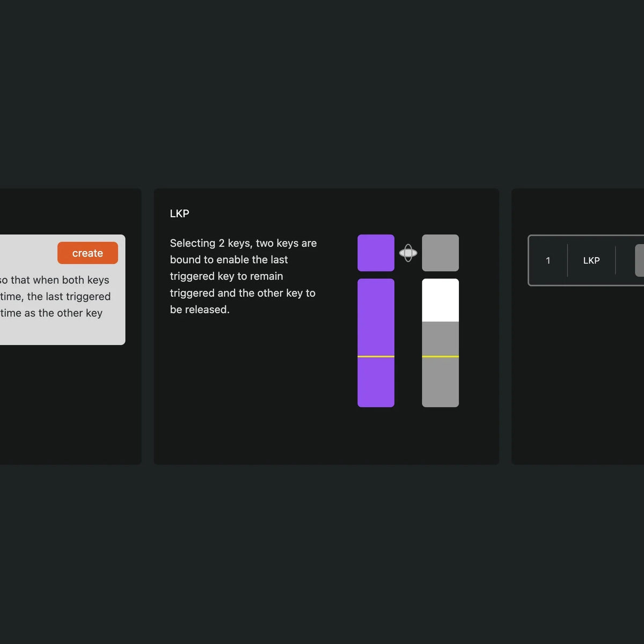Click the binding icon between the two keys

(x=408, y=253)
